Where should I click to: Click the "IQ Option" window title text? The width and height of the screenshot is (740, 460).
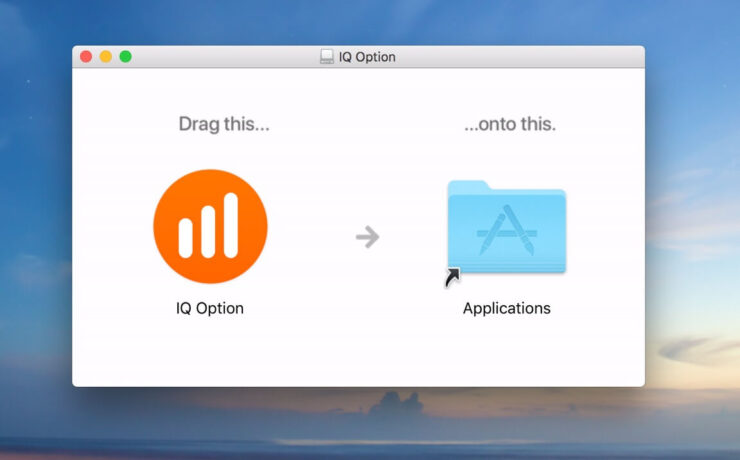click(367, 57)
